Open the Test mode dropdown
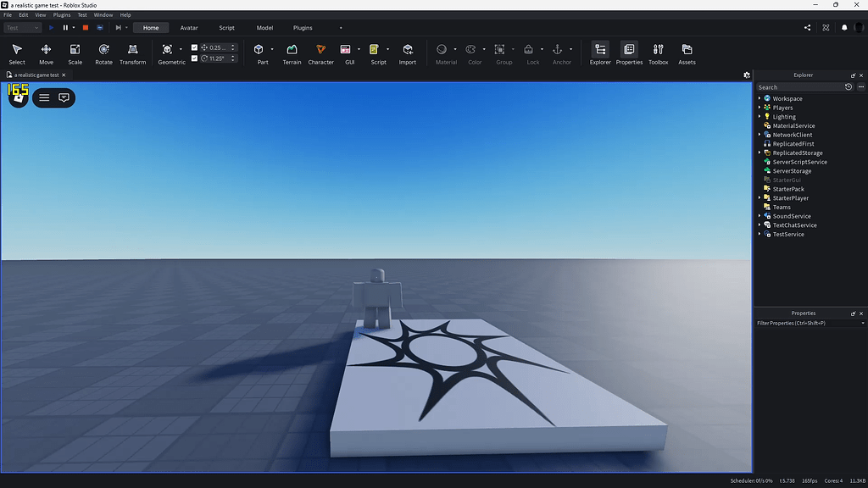 pos(23,28)
